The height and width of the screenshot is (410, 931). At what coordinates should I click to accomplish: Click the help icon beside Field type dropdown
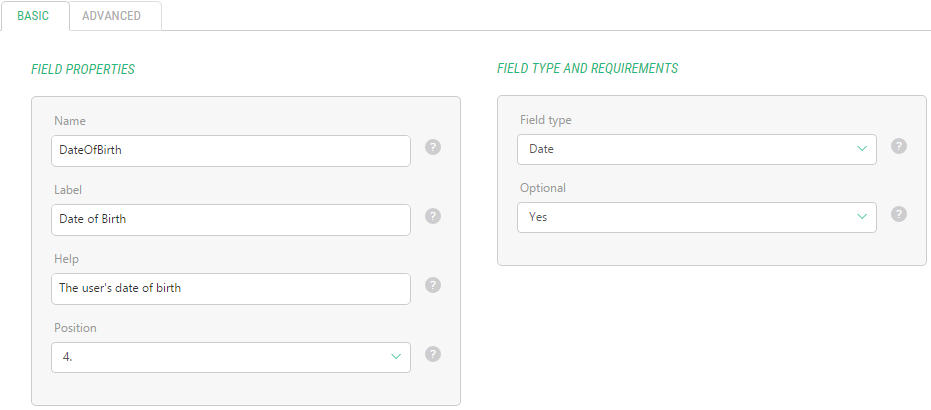pos(899,146)
